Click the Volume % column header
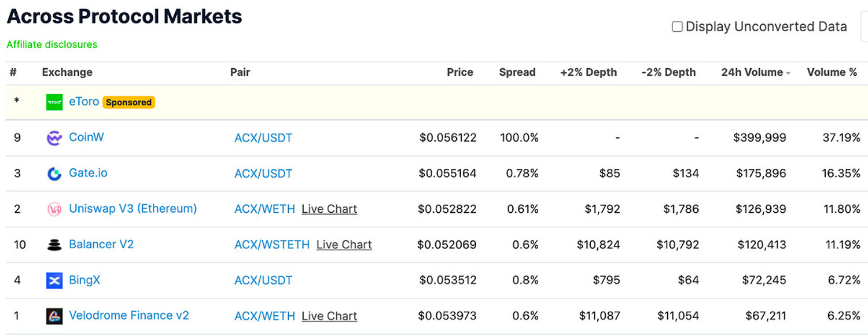This screenshot has width=868, height=336. pos(832,72)
